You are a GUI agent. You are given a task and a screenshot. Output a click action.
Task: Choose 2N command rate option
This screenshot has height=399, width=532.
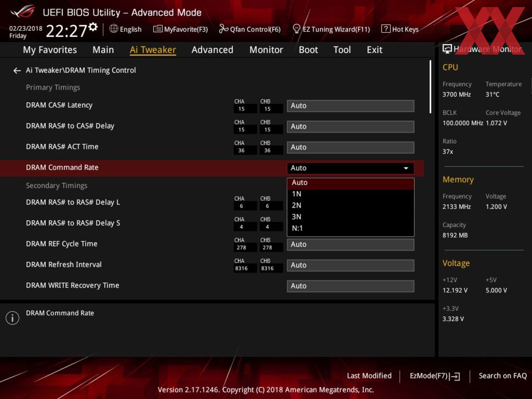click(350, 205)
